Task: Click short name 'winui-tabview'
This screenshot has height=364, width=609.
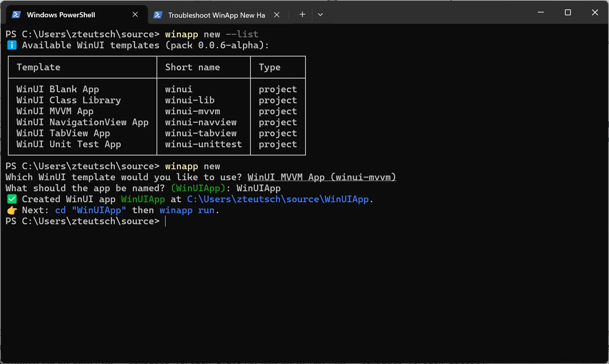Action: (201, 133)
